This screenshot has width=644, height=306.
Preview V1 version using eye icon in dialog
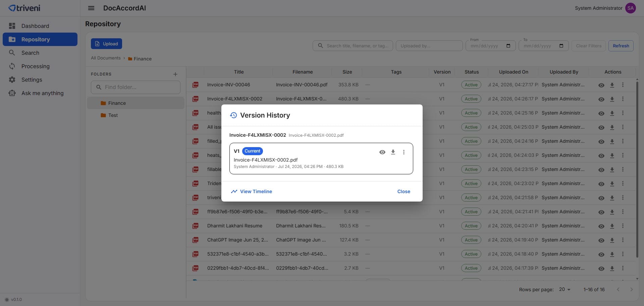pyautogui.click(x=382, y=152)
